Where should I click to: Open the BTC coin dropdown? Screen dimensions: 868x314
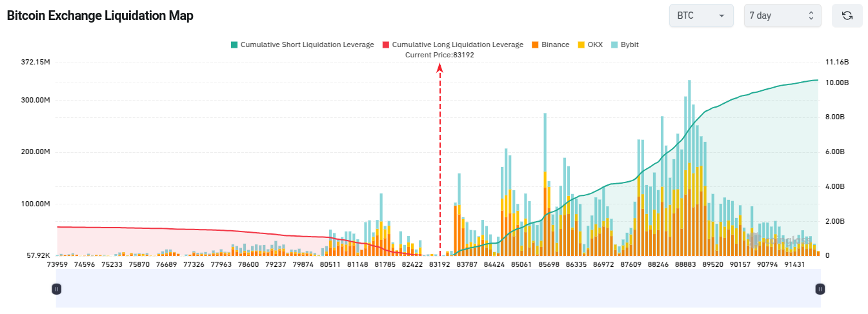[701, 15]
